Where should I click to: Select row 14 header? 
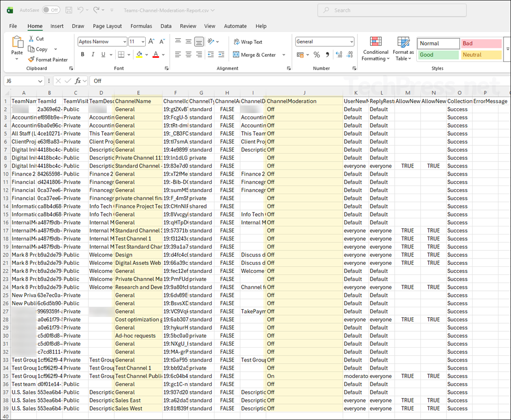pyautogui.click(x=5, y=206)
